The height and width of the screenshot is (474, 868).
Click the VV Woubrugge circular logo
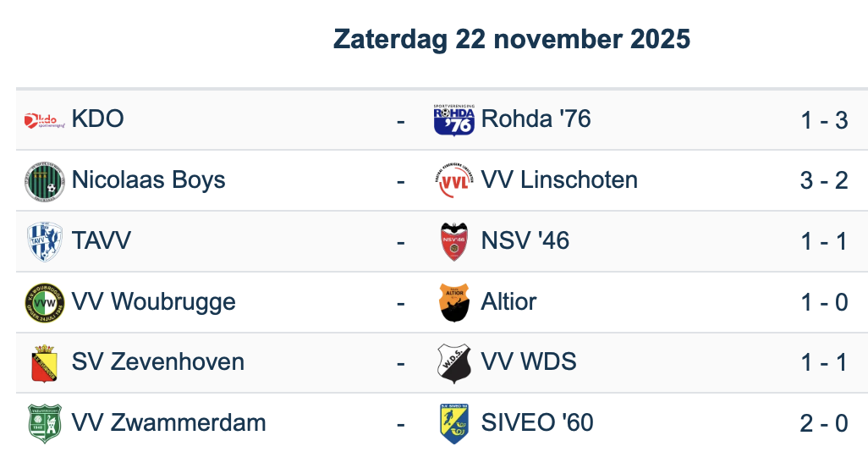click(44, 303)
